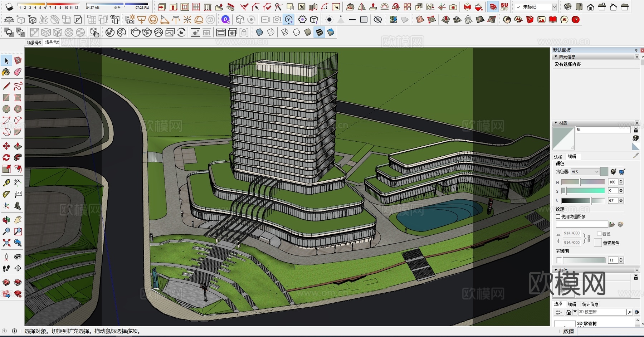
Task: Switch to Front house view
Action: pyautogui.click(x=590, y=7)
